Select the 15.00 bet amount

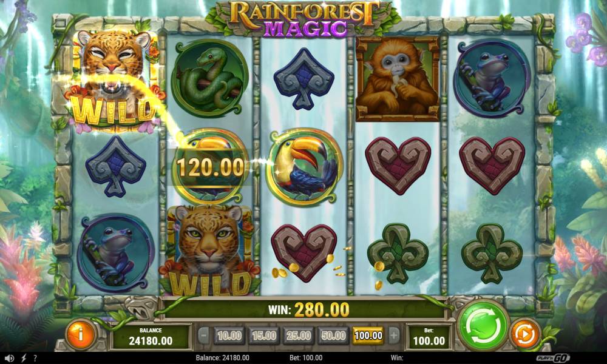[264, 335]
